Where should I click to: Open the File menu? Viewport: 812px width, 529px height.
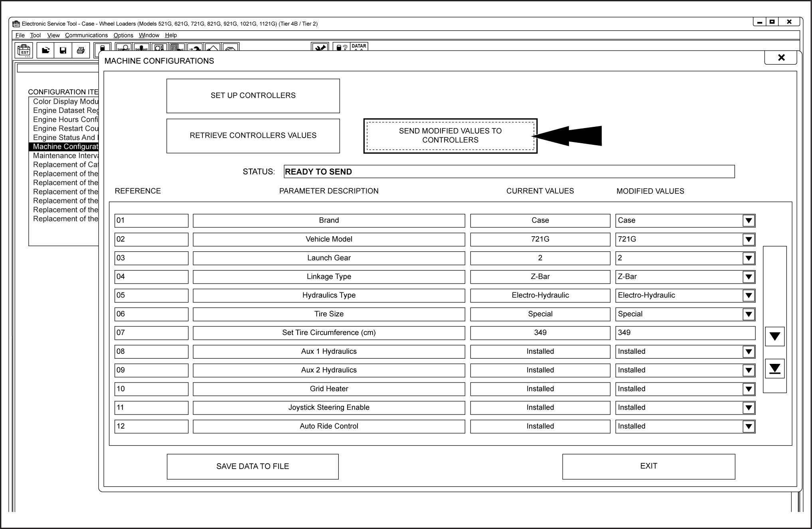(x=20, y=35)
